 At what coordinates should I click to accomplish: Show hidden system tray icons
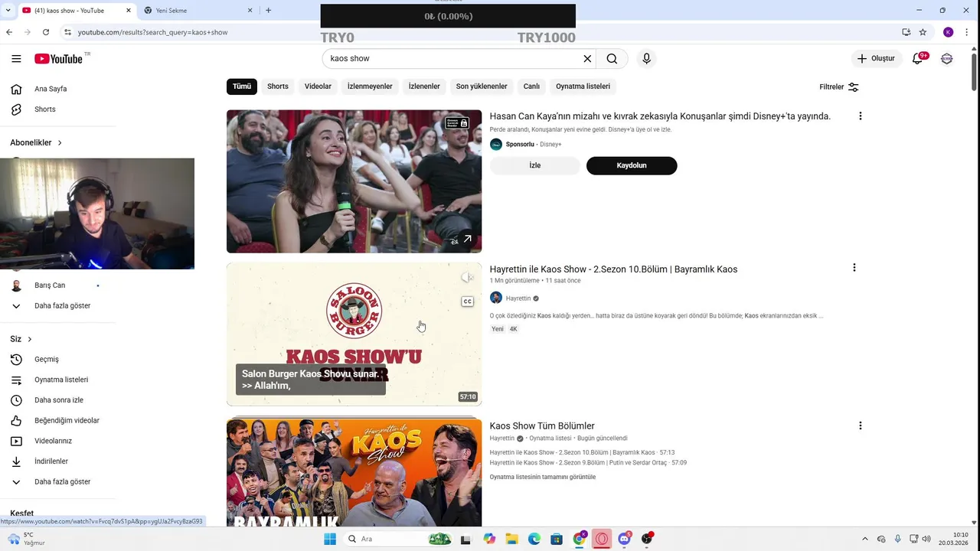point(865,539)
